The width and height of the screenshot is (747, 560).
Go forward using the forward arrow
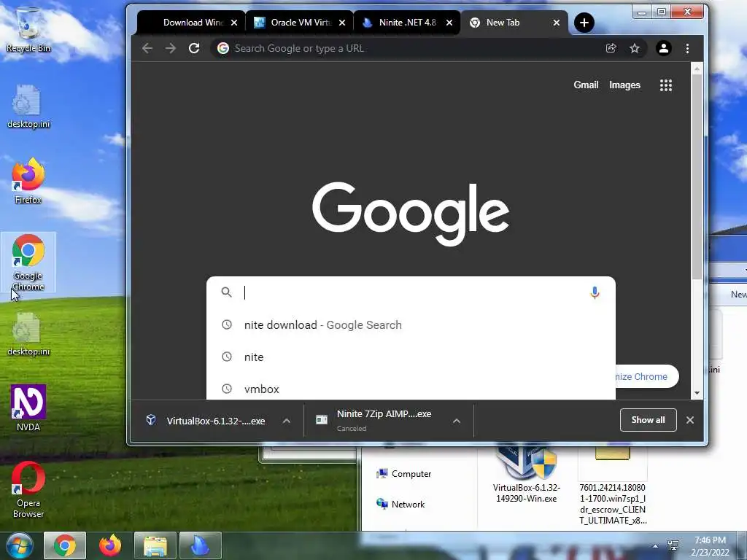point(171,48)
